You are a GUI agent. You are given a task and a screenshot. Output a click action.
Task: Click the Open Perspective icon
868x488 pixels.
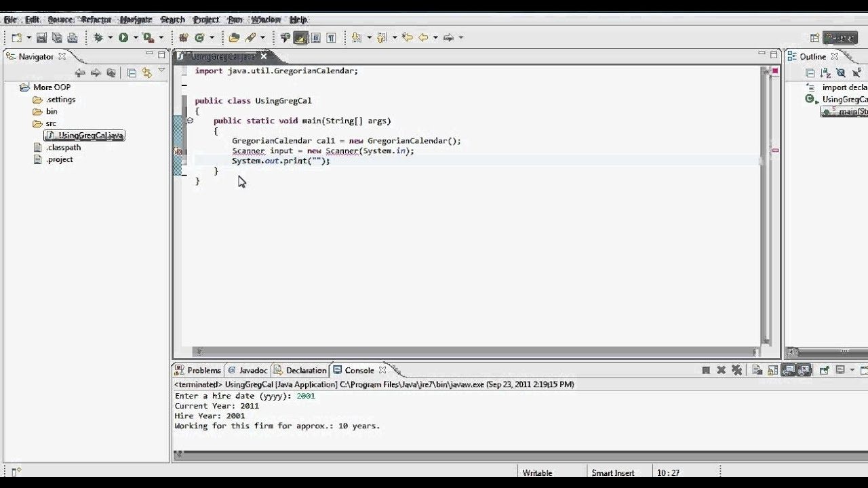click(x=815, y=38)
